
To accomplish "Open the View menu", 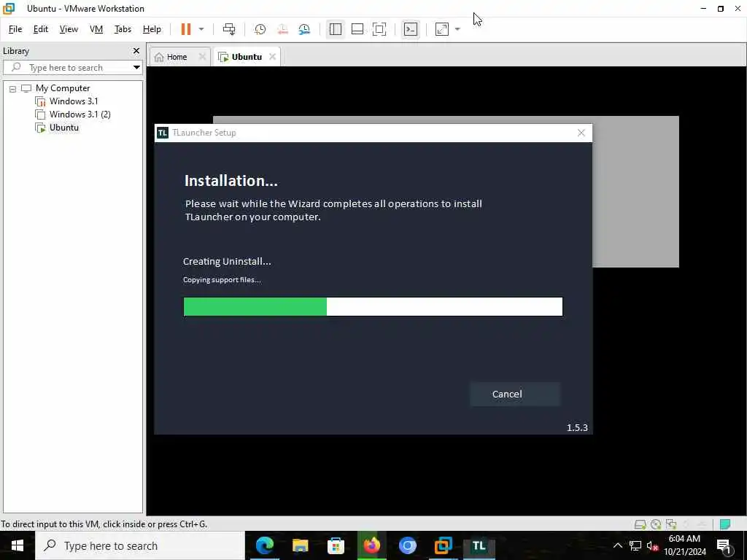I will coord(69,29).
